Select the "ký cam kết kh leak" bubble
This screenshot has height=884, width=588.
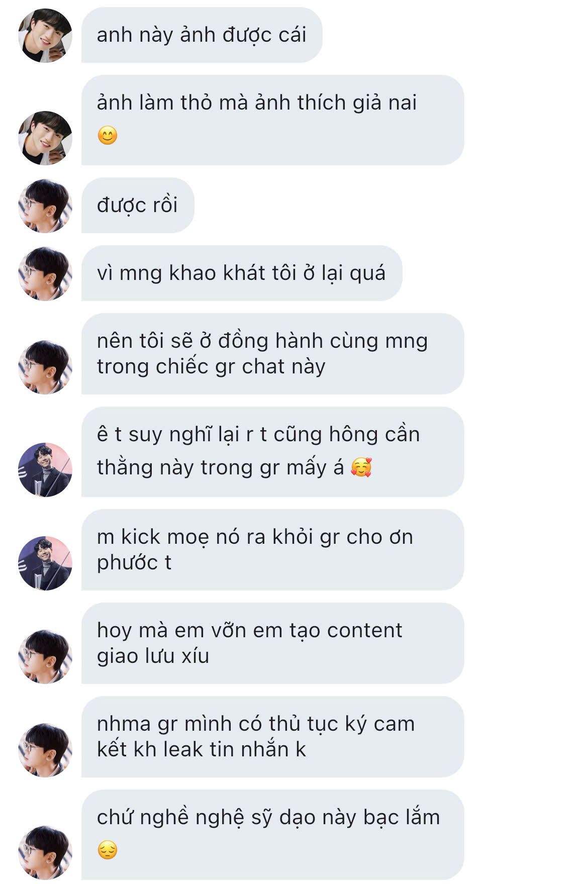[x=272, y=737]
